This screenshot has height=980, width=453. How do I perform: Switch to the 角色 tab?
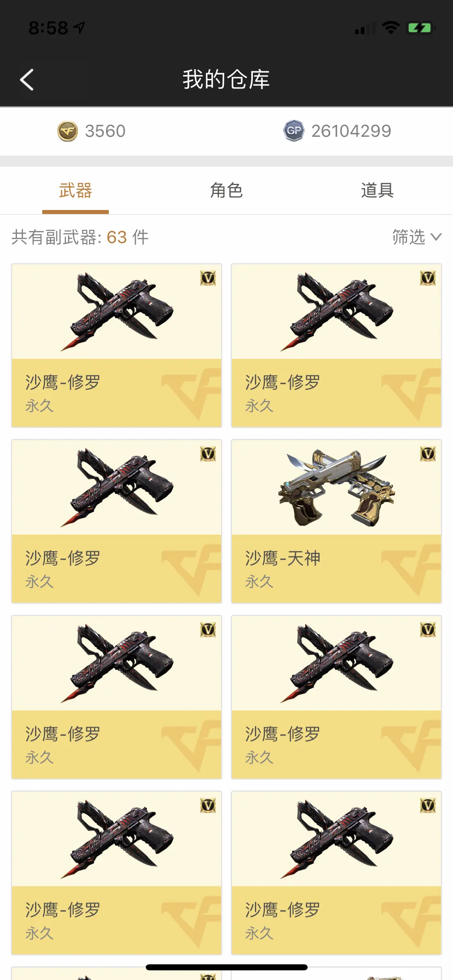point(226,191)
